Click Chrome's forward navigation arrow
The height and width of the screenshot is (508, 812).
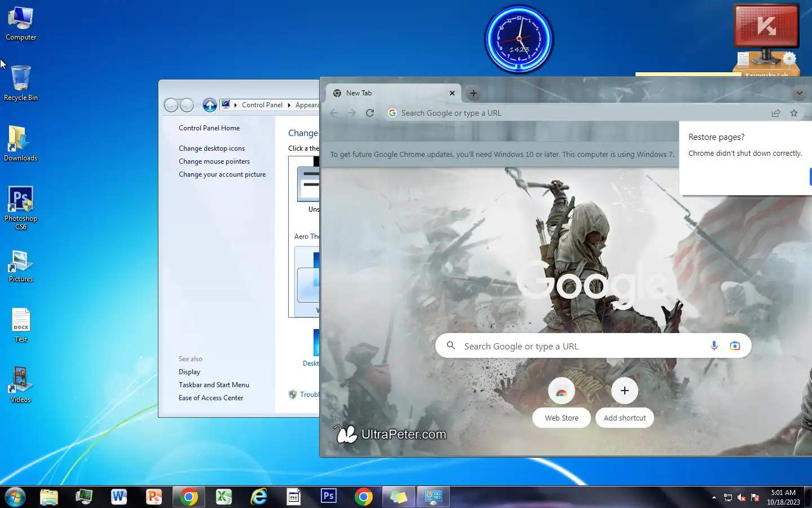tap(352, 113)
